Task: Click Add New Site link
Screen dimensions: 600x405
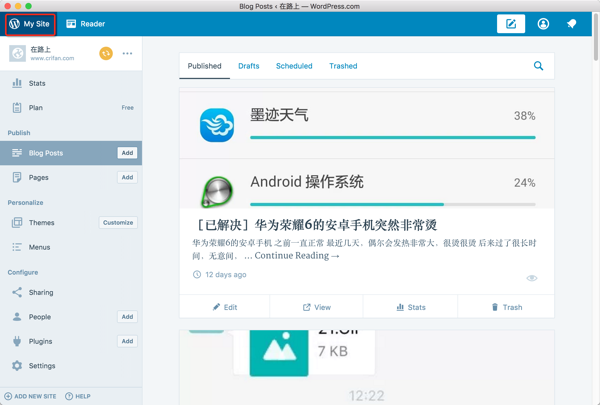Action: tap(30, 396)
